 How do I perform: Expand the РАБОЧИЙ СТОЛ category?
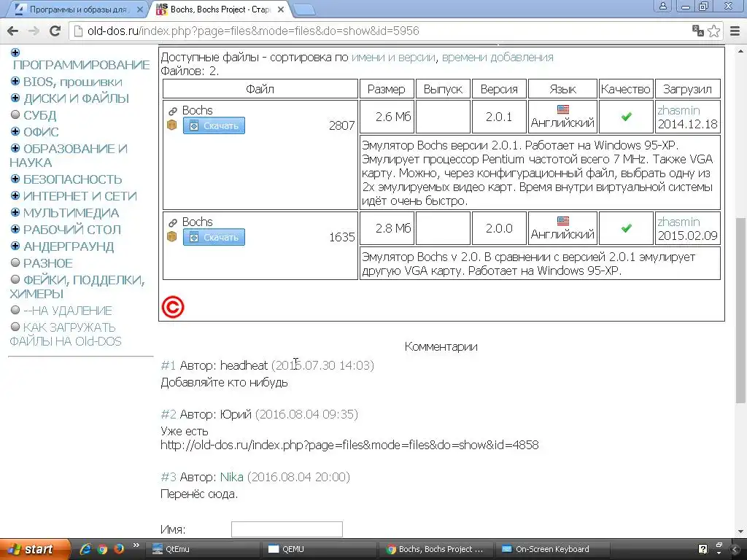[15, 229]
